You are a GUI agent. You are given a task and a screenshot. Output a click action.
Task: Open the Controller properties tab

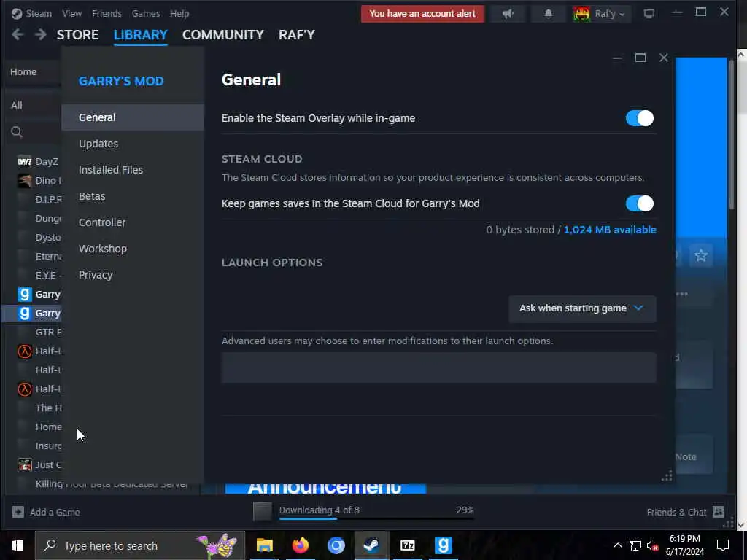tap(133, 222)
